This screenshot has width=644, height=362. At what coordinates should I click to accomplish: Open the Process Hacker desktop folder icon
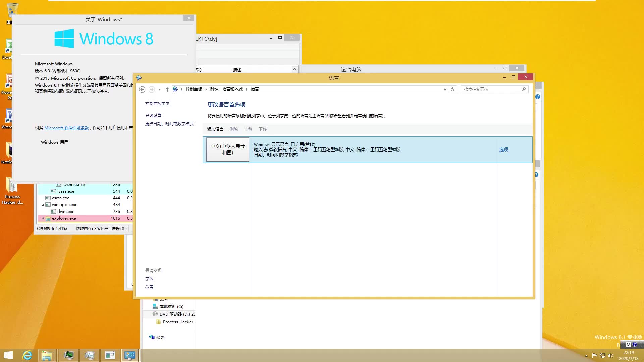coord(12,190)
